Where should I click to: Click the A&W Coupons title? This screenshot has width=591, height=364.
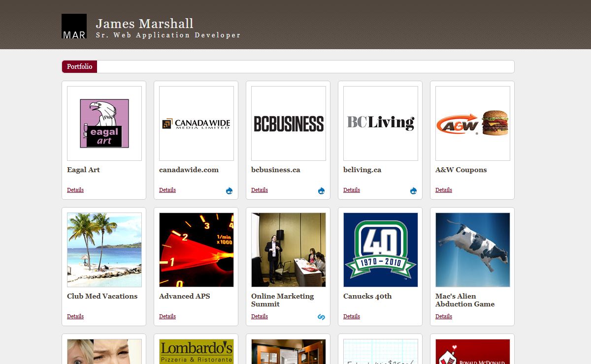461,170
